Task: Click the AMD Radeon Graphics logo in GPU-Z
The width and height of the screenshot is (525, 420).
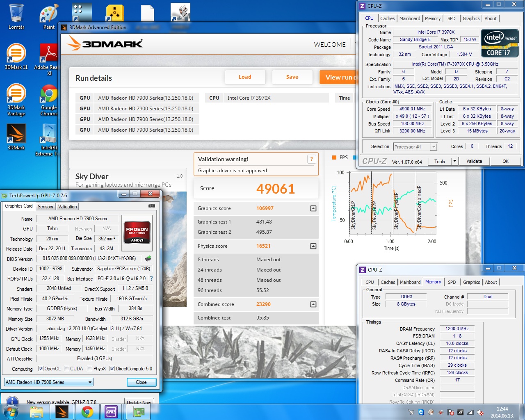Action: click(x=137, y=233)
